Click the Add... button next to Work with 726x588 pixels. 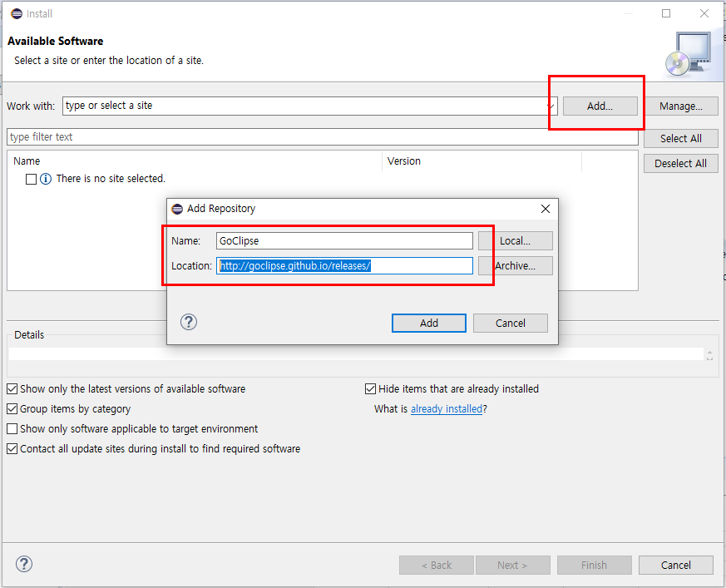coord(600,106)
